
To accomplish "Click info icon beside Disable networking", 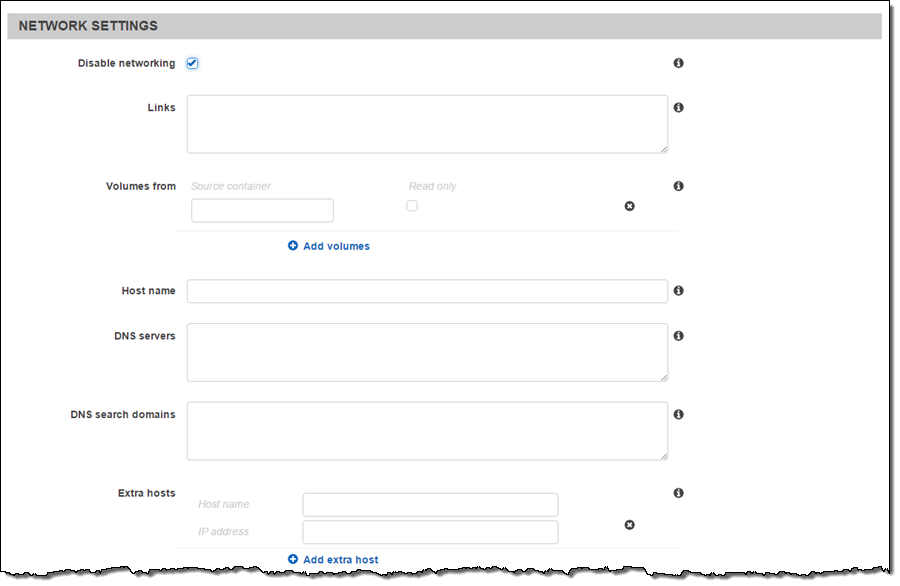I will tap(678, 63).
